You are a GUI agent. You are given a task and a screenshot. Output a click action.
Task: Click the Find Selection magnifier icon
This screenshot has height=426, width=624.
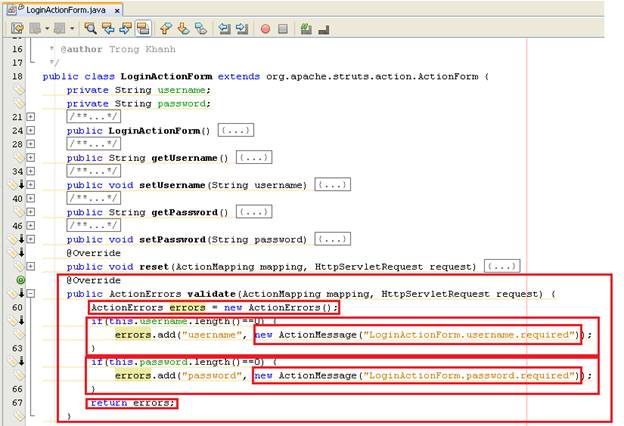(x=90, y=29)
